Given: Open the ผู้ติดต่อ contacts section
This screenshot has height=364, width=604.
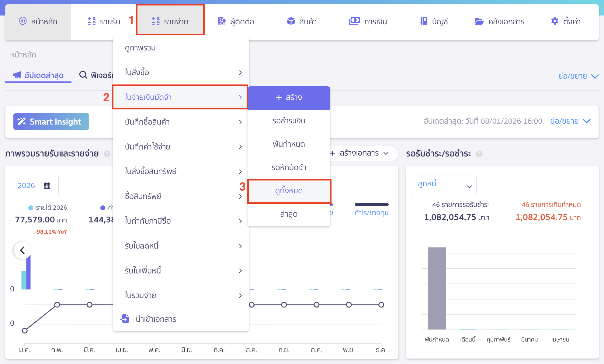Looking at the screenshot, I should [x=221, y=21].
